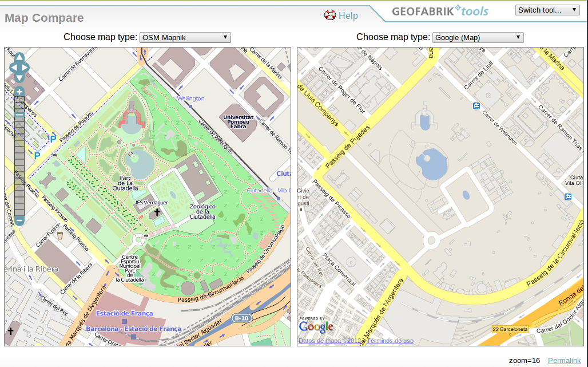Pan the OSM map left
The image size is (588, 367).
[x=13, y=68]
